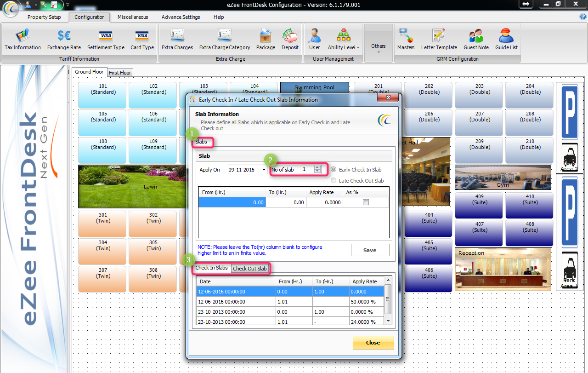Select room 405 (Suite)
Viewport: 588px width, 373px height.
click(429, 252)
